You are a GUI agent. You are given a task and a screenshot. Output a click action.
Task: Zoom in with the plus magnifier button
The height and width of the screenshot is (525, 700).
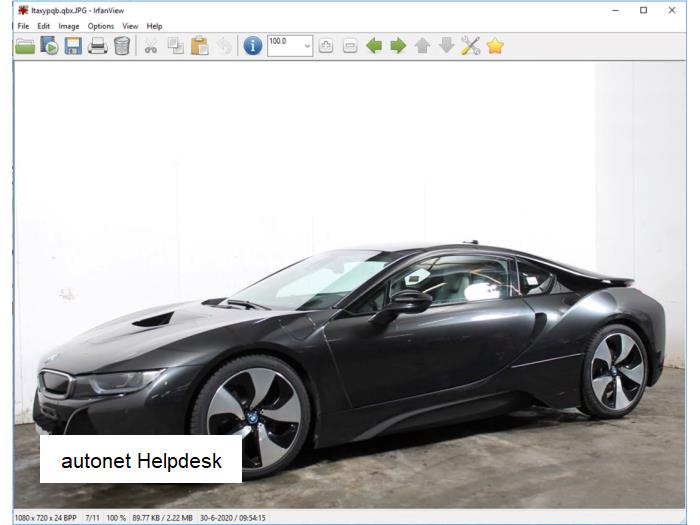326,46
